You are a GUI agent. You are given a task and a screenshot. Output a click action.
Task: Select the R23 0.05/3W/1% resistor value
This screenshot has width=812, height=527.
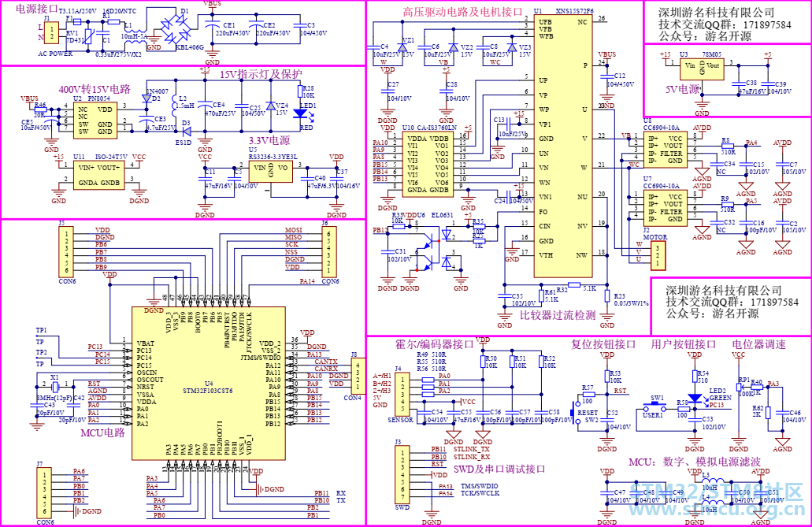632,303
